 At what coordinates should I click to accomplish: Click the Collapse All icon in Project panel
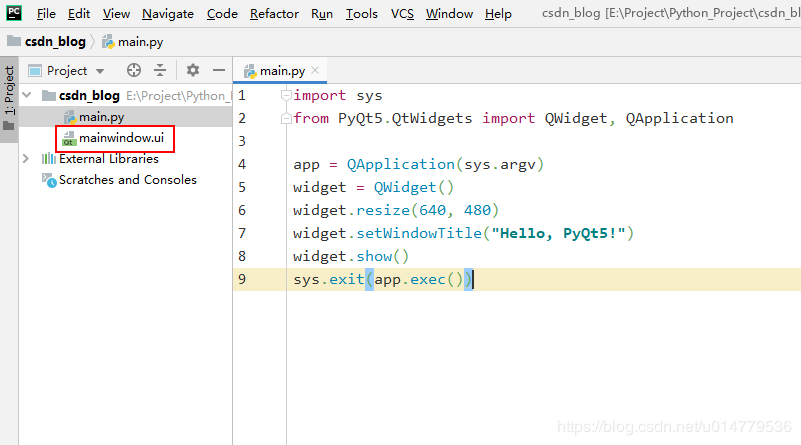coord(161,70)
